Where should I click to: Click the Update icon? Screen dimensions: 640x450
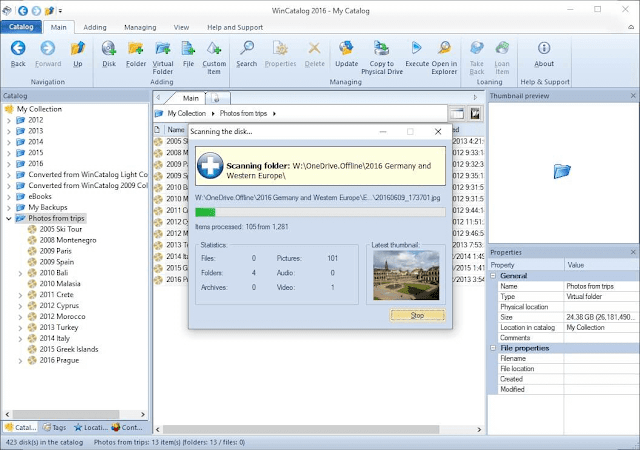tap(347, 48)
